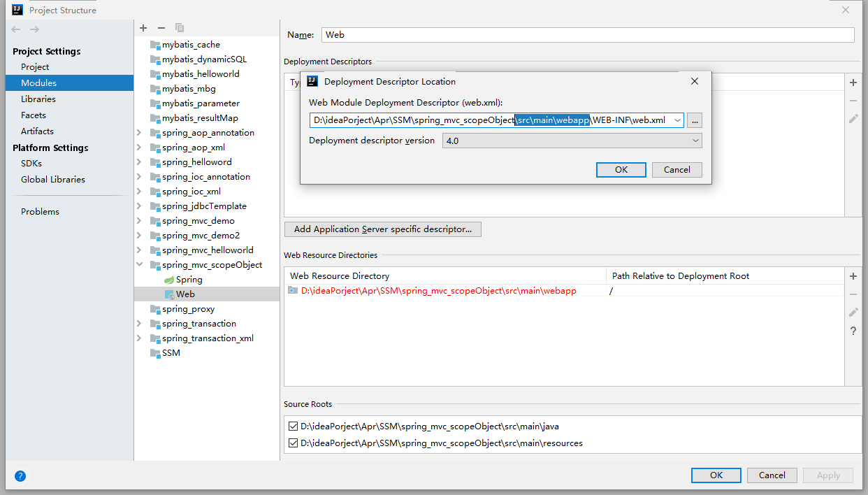Click folder icon of mybatis_cache module
This screenshot has width=868, height=495.
pyautogui.click(x=155, y=45)
